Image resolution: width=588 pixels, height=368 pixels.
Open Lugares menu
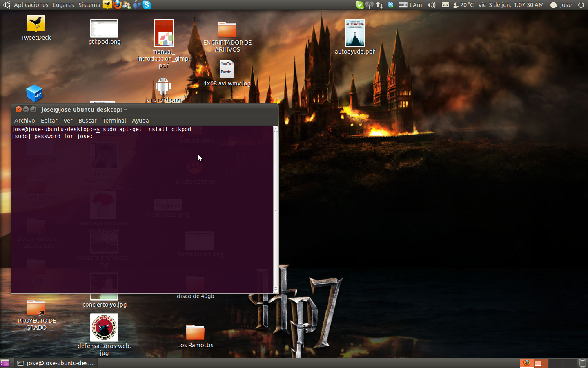pyautogui.click(x=63, y=5)
